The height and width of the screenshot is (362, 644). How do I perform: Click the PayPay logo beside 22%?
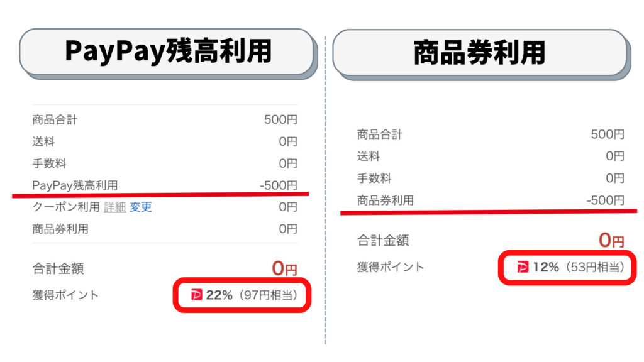(197, 295)
